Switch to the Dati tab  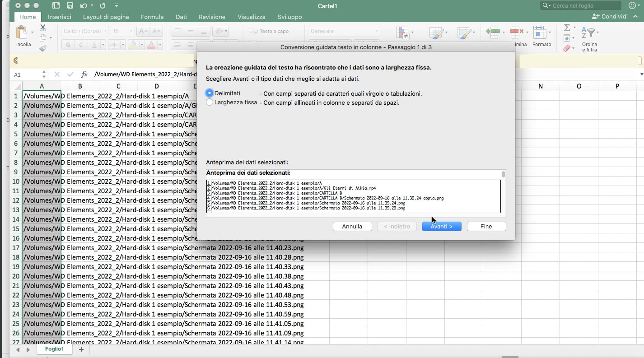point(181,17)
